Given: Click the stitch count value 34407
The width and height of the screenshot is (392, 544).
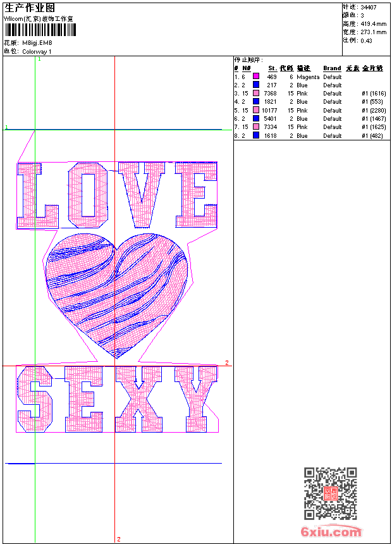Looking at the screenshot, I should tap(369, 8).
